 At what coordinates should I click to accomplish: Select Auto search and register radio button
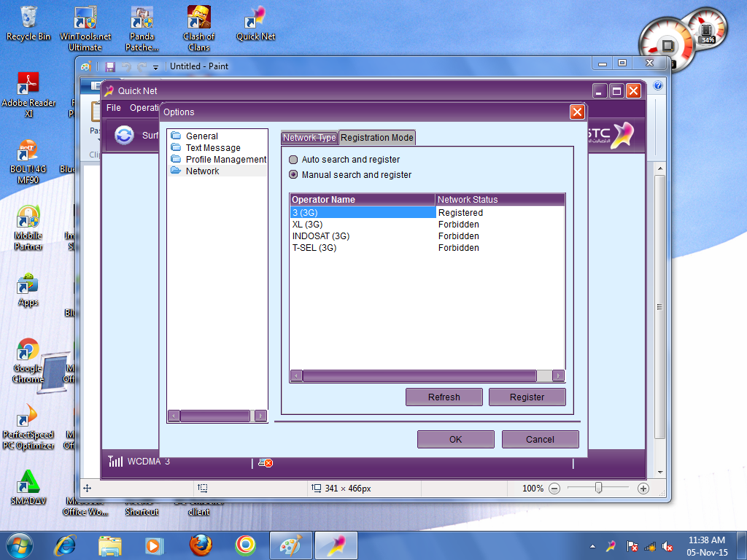pos(293,160)
